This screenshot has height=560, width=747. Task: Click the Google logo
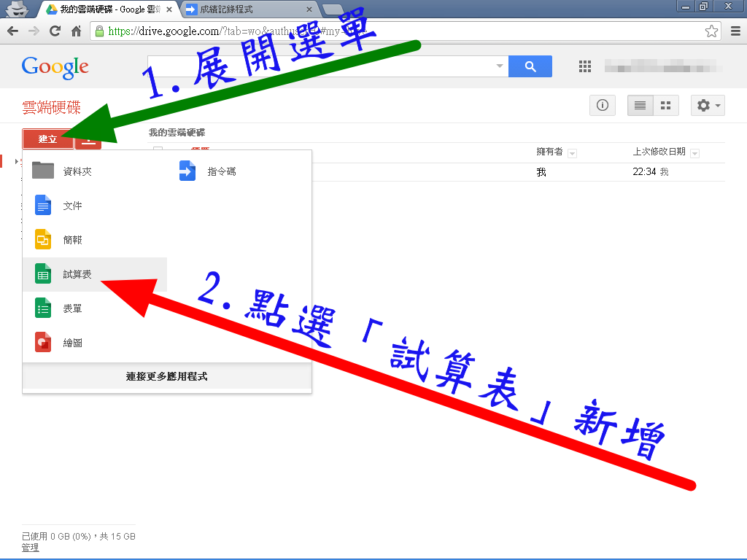pos(55,67)
